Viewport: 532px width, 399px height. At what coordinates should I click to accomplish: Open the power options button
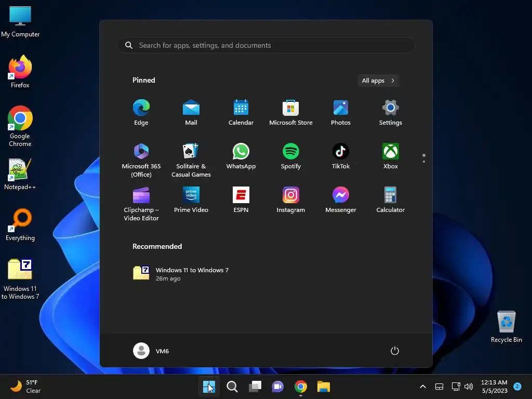pyautogui.click(x=395, y=351)
